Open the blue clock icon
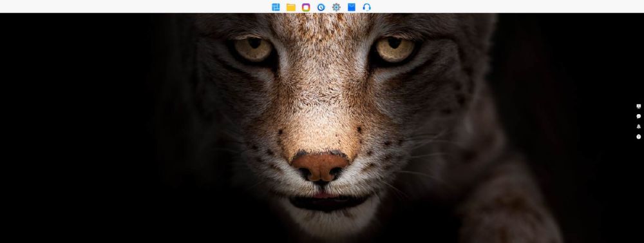This screenshot has width=644, height=243. (321, 7)
